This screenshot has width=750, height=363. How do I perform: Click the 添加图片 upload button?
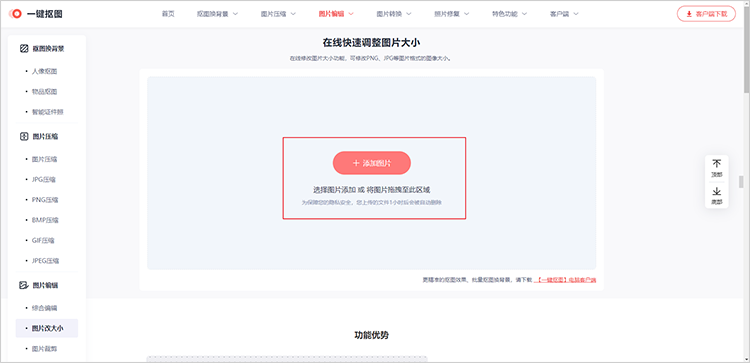pos(372,163)
